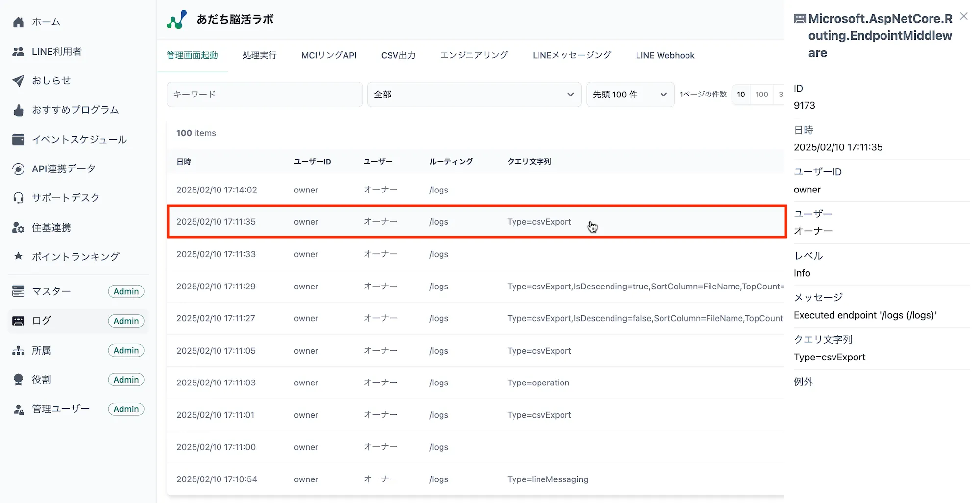Open the LINE Webhook tab
This screenshot has width=980, height=503.
click(x=665, y=56)
